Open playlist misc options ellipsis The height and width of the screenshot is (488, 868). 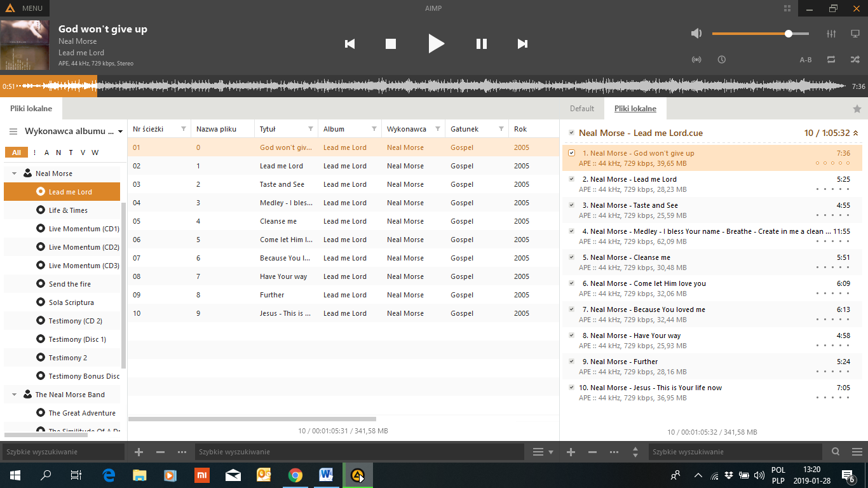tap(614, 452)
